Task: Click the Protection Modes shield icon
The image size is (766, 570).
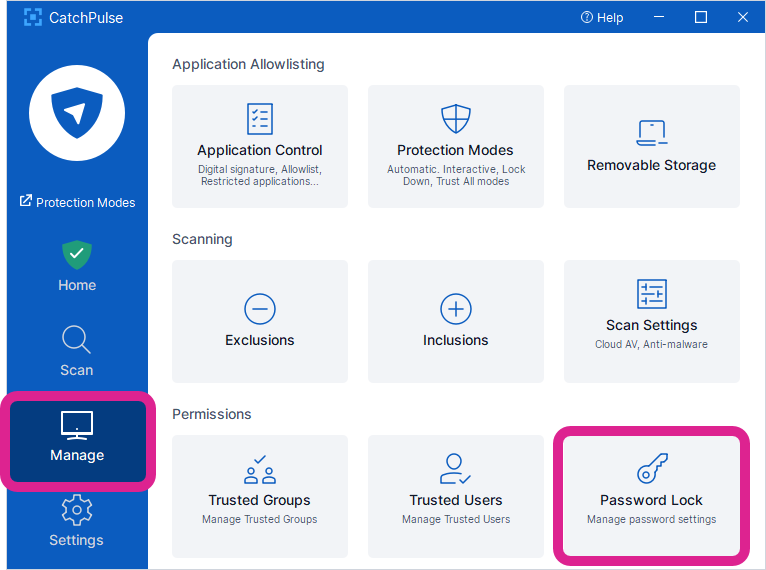Action: [456, 119]
